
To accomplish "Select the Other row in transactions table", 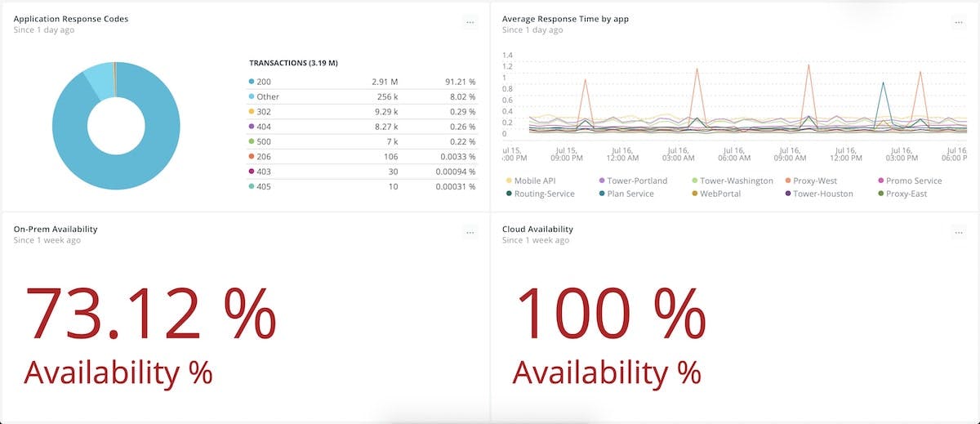I will tap(363, 96).
